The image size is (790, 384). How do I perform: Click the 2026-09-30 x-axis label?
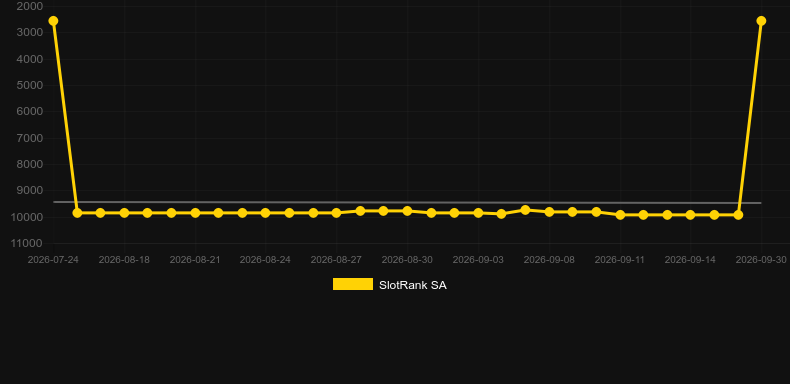(761, 260)
